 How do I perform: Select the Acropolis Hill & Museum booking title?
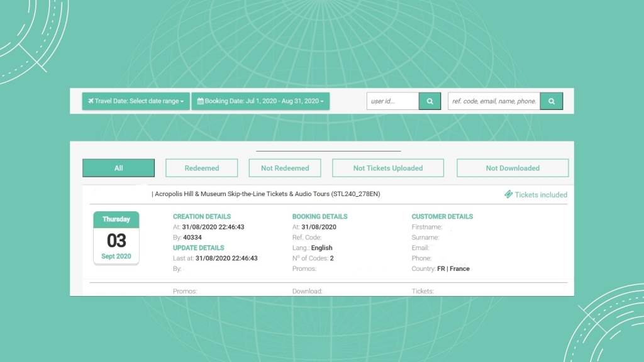267,194
